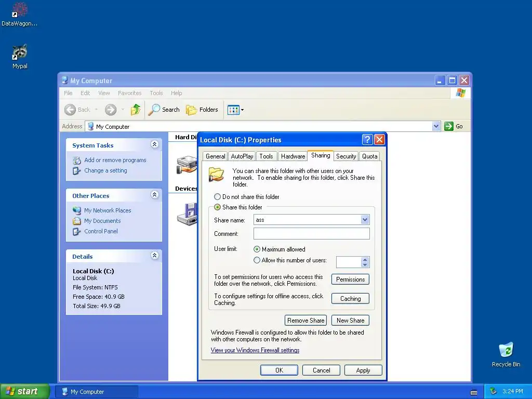Click the Control Panel icon in Other Places
The image size is (532, 399).
click(x=77, y=231)
